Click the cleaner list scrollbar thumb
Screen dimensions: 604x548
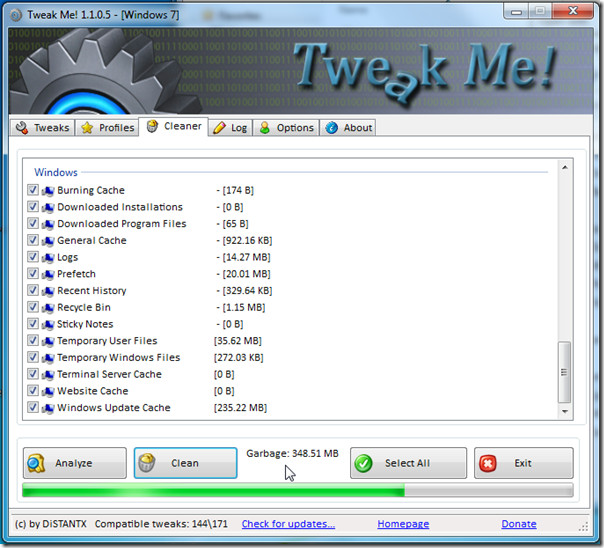click(564, 372)
